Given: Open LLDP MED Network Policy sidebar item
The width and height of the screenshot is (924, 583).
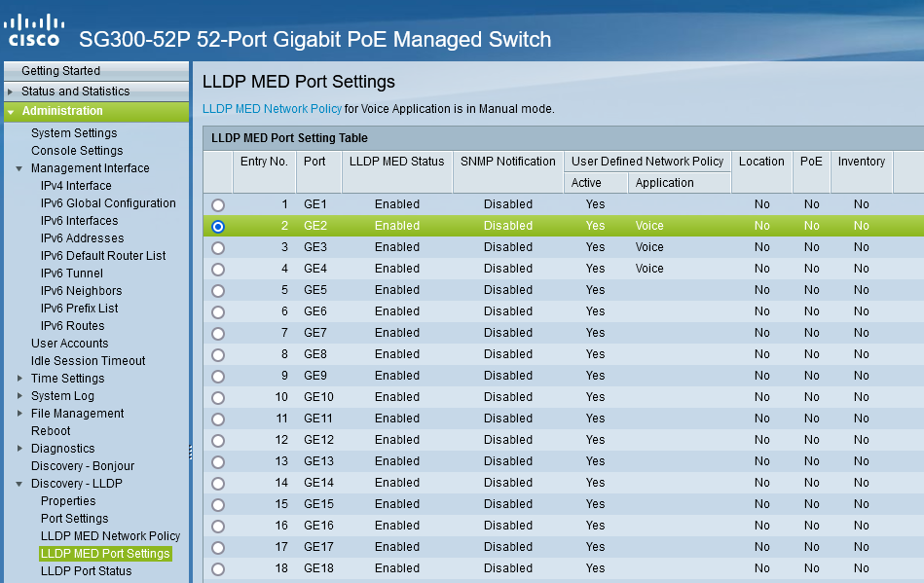Looking at the screenshot, I should click(110, 536).
